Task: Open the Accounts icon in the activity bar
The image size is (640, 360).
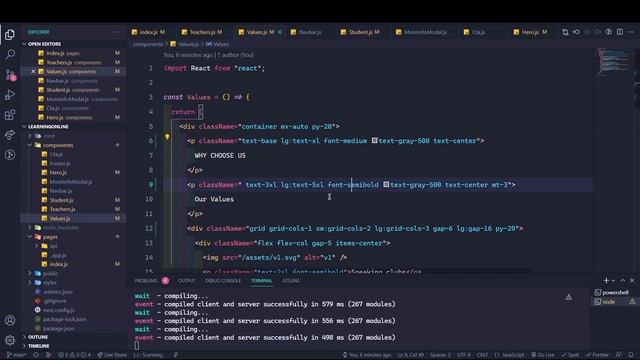Action: pos(10,320)
